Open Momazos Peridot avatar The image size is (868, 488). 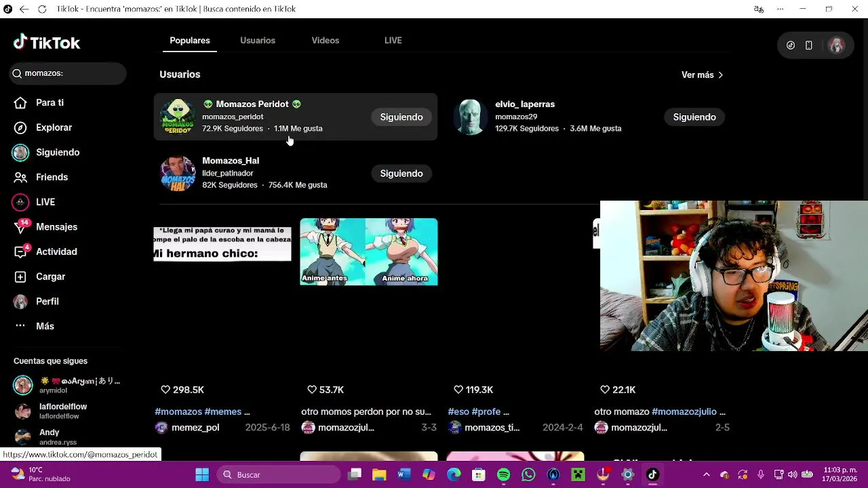pyautogui.click(x=178, y=117)
